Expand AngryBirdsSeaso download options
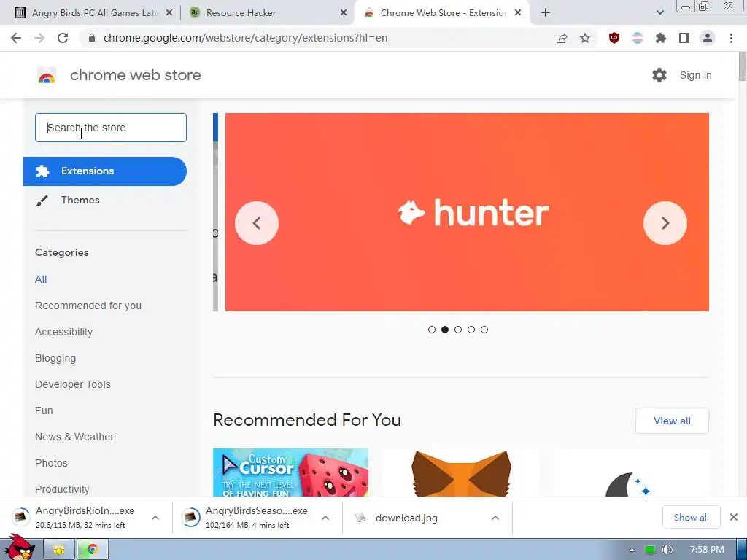 [x=325, y=518]
